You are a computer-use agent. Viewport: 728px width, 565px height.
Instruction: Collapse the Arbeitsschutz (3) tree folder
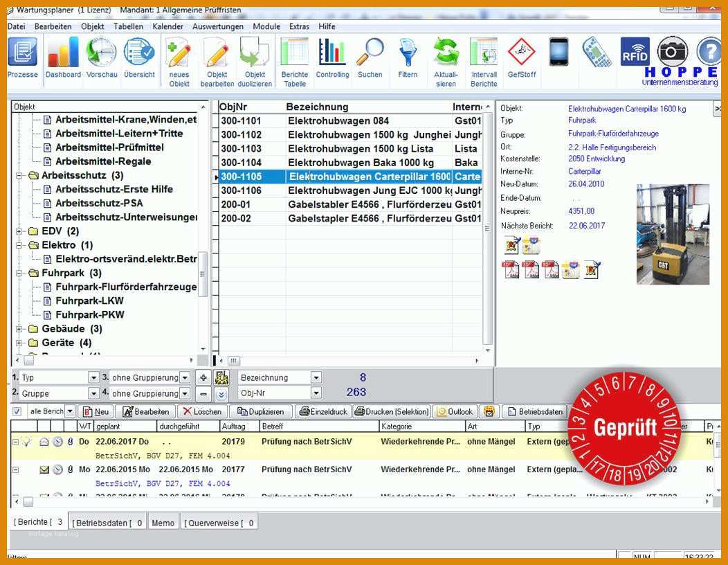(x=19, y=175)
